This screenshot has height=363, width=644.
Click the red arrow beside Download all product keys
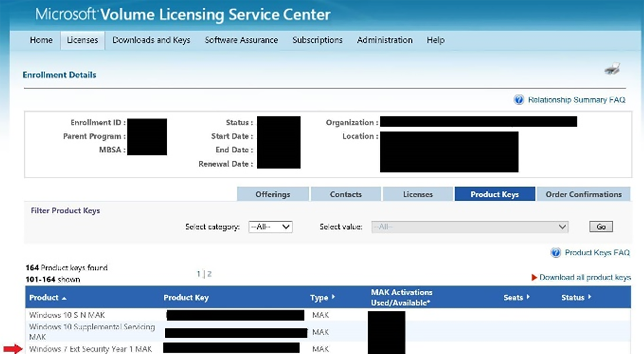(x=534, y=278)
